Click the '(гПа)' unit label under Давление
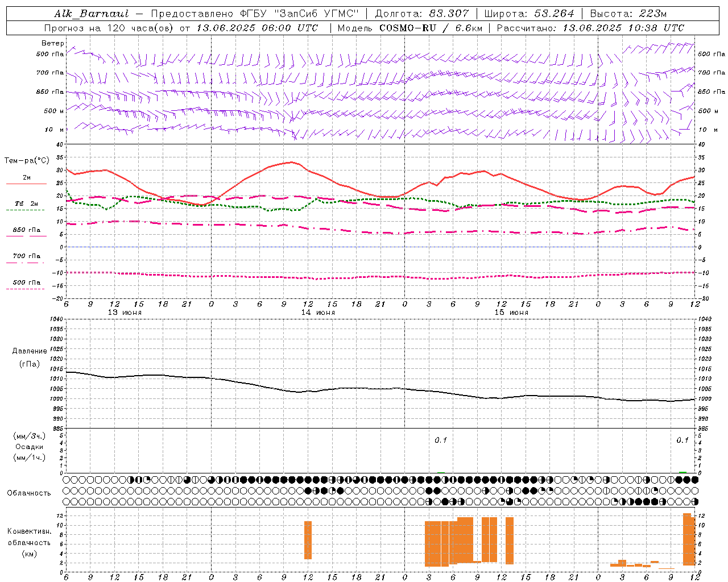728x582 pixels. (30, 364)
